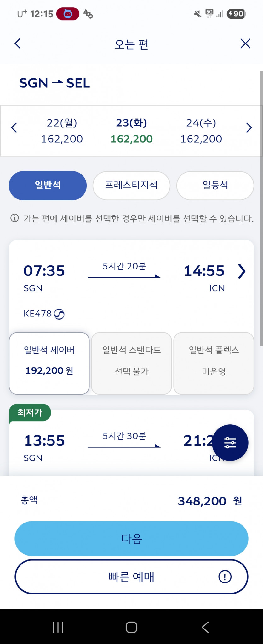This screenshot has width=263, height=644.
Task: Tap the quick booking info icon
Action: (225, 577)
